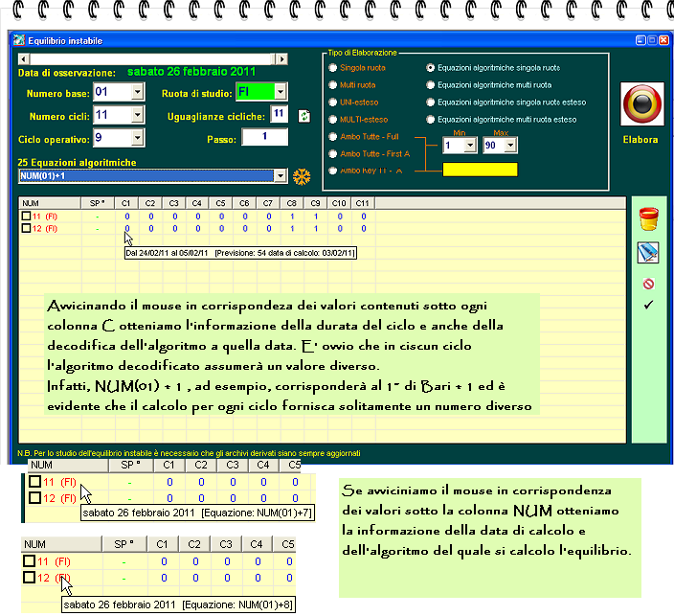This screenshot has height=616, width=674.
Task: Click the red trash bucket icon
Action: 649,219
